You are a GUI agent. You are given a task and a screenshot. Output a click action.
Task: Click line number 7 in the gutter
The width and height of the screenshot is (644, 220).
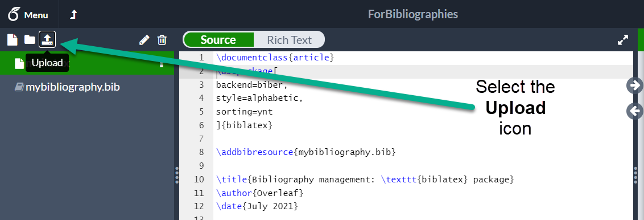point(201,138)
